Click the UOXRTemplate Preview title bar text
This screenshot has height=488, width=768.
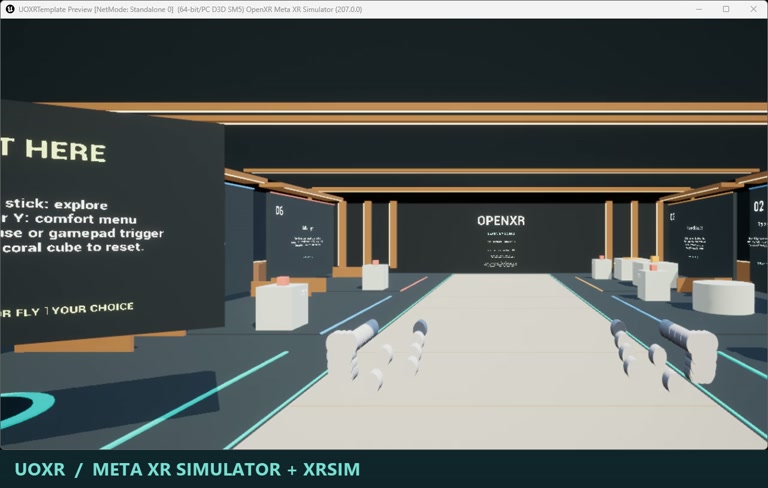191,9
